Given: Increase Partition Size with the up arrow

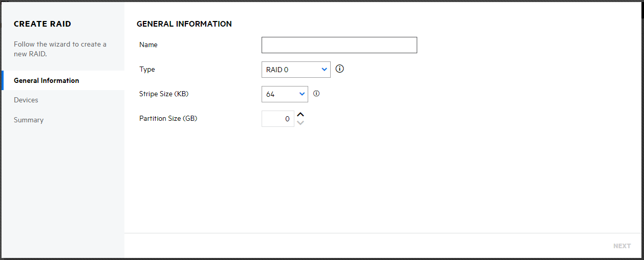Looking at the screenshot, I should [300, 115].
